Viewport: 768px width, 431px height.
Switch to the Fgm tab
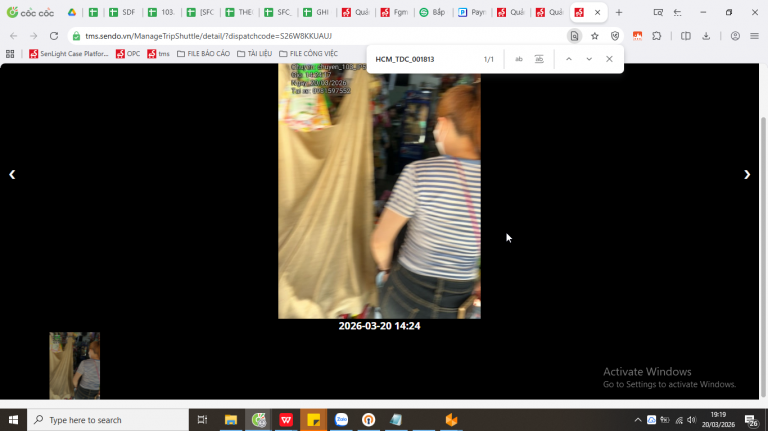(395, 13)
